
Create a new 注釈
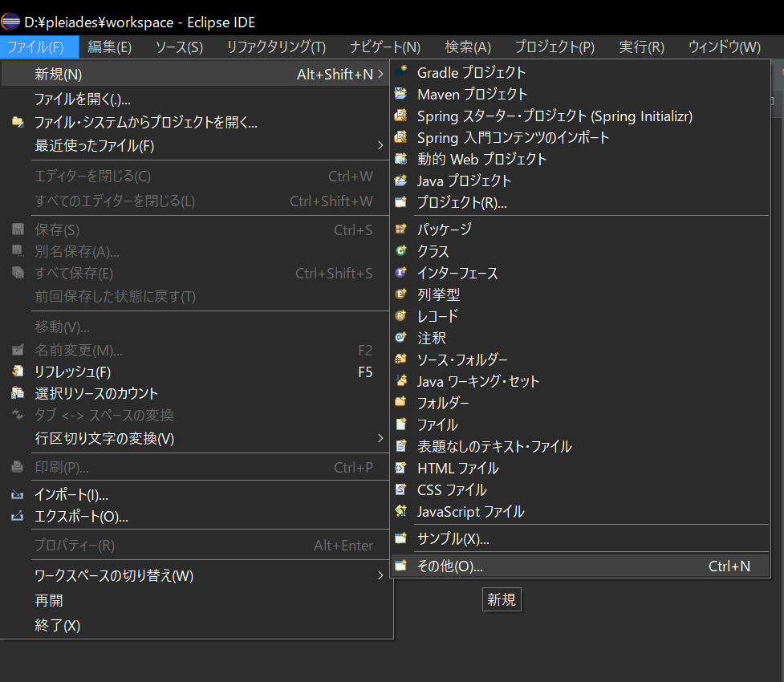point(429,338)
